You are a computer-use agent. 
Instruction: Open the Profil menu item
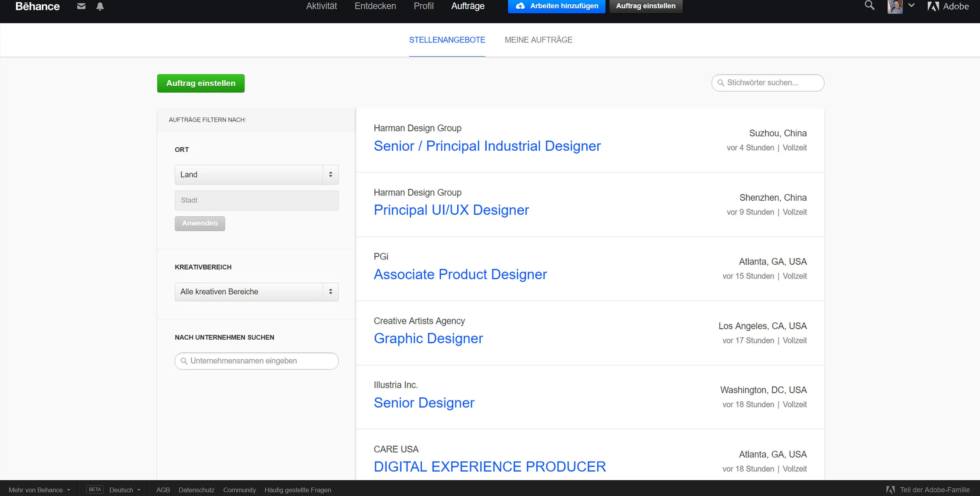(x=423, y=6)
